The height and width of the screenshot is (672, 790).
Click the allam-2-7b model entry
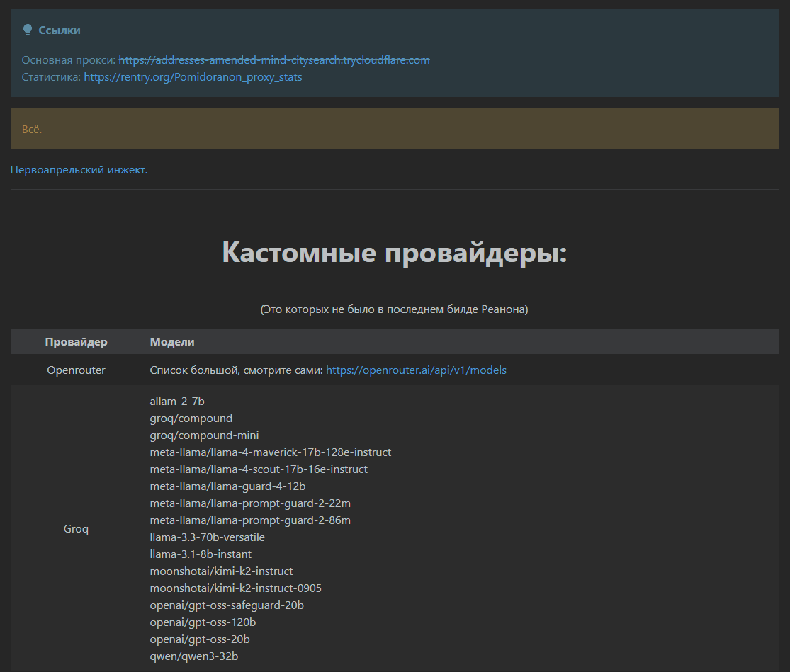[x=177, y=402]
